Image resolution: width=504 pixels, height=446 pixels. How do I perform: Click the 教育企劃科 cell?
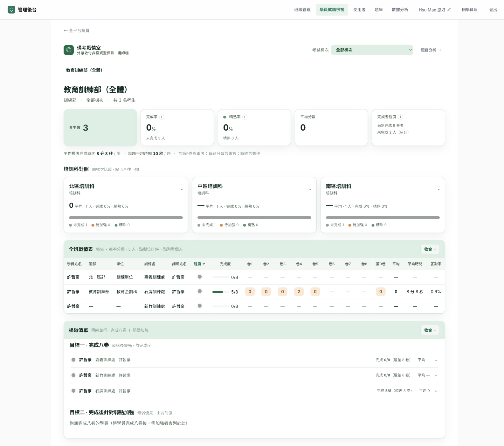pyautogui.click(x=127, y=292)
